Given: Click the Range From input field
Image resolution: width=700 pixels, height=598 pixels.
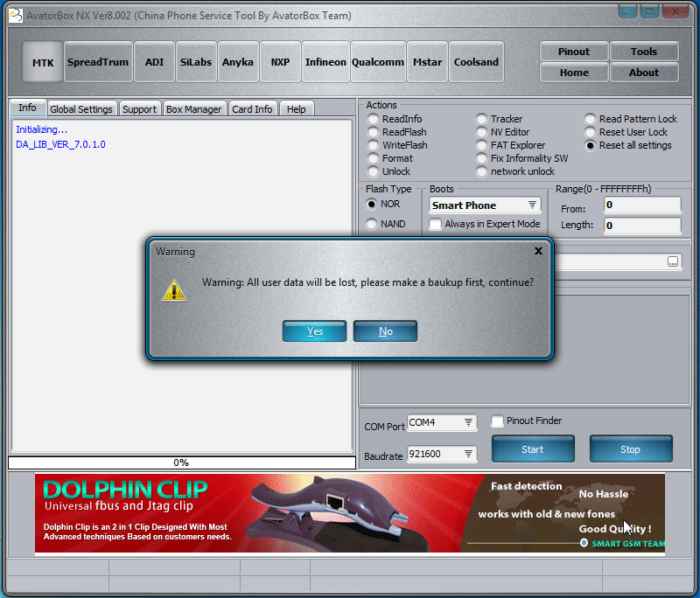Looking at the screenshot, I should click(x=642, y=205).
